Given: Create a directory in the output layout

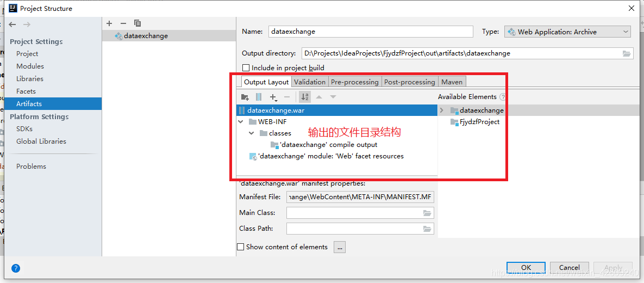Looking at the screenshot, I should coord(245,97).
